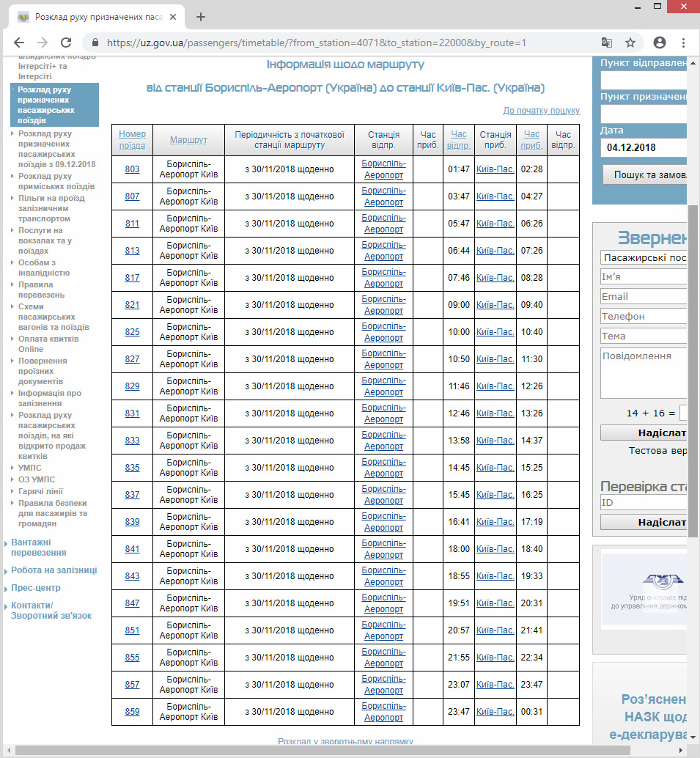The image size is (700, 758).
Task: Click Київ-Пас. station in train 825 row
Action: click(x=495, y=332)
